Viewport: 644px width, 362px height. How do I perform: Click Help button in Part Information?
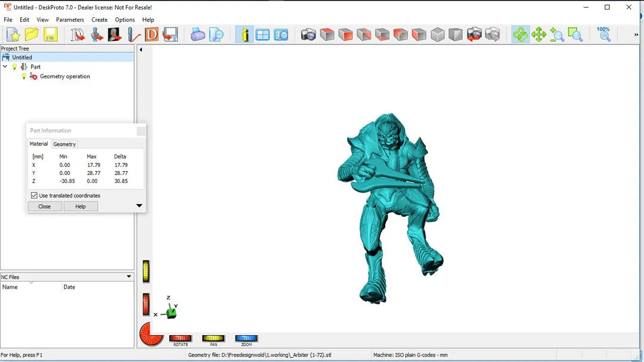tap(80, 206)
